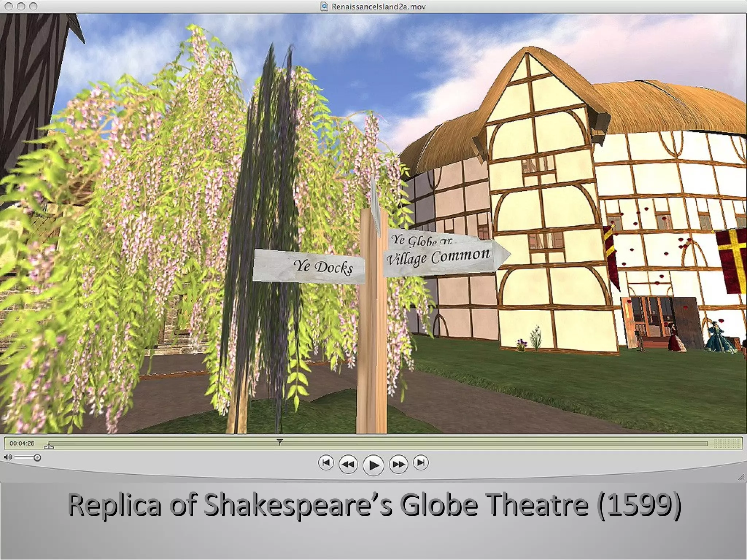
Task: Click the Rewind button
Action: click(348, 464)
